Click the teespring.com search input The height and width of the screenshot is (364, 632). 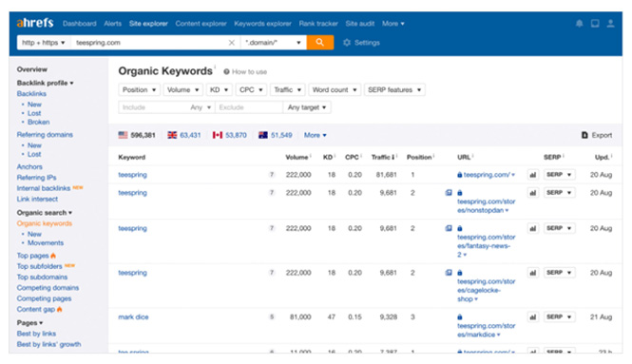pyautogui.click(x=149, y=43)
